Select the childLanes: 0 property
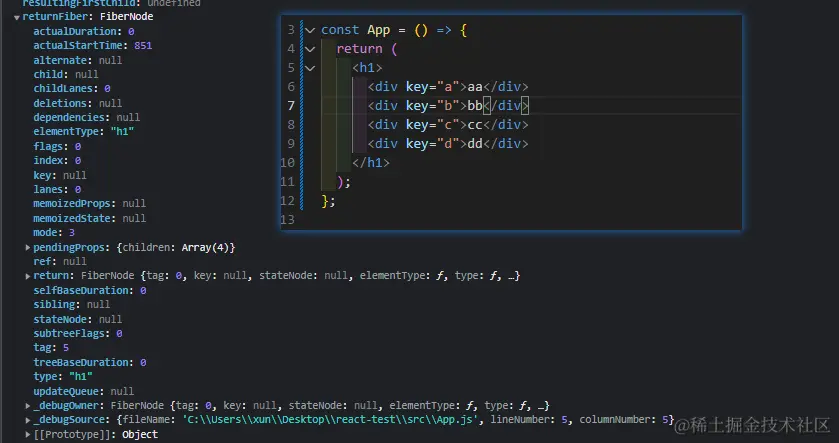Screen dimensions: 839x443 tap(72, 89)
